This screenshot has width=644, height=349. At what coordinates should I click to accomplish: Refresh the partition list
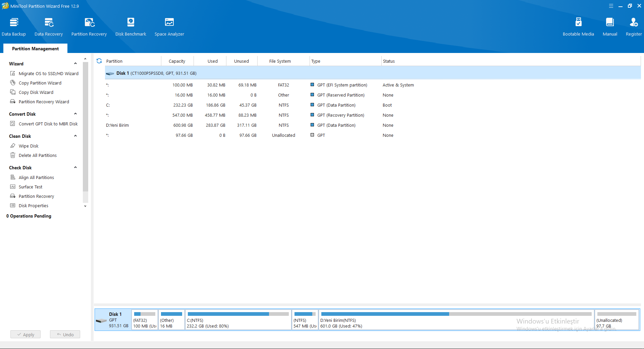99,61
